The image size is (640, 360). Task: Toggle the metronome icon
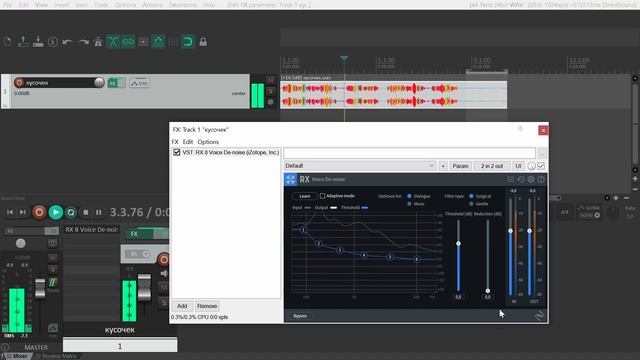click(98, 42)
